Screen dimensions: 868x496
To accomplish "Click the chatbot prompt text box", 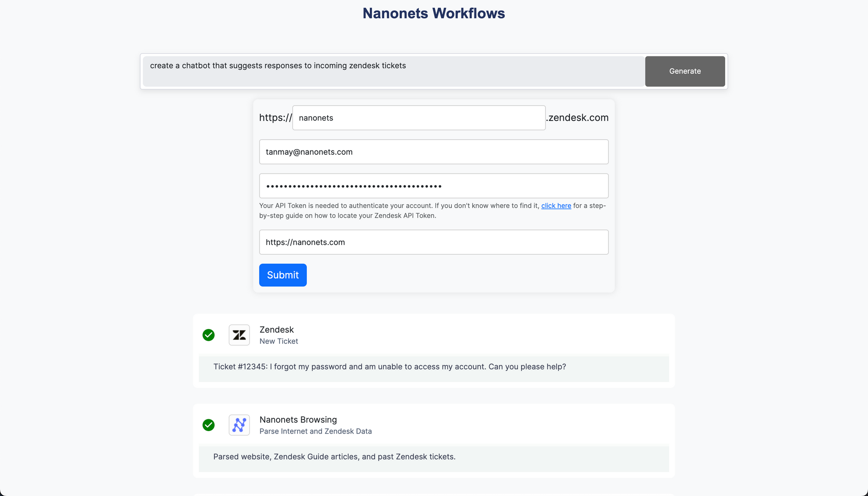I will 393,71.
